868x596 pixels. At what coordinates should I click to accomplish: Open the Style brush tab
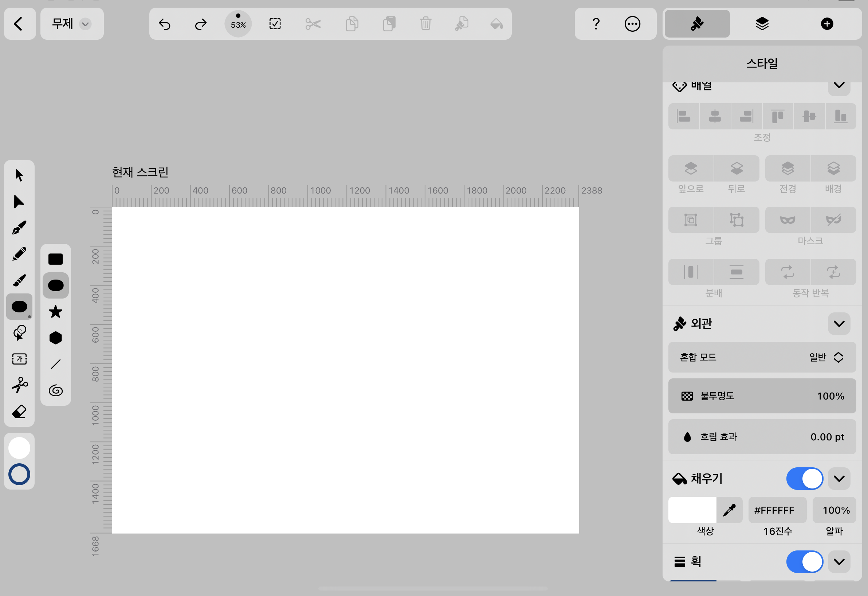click(697, 24)
